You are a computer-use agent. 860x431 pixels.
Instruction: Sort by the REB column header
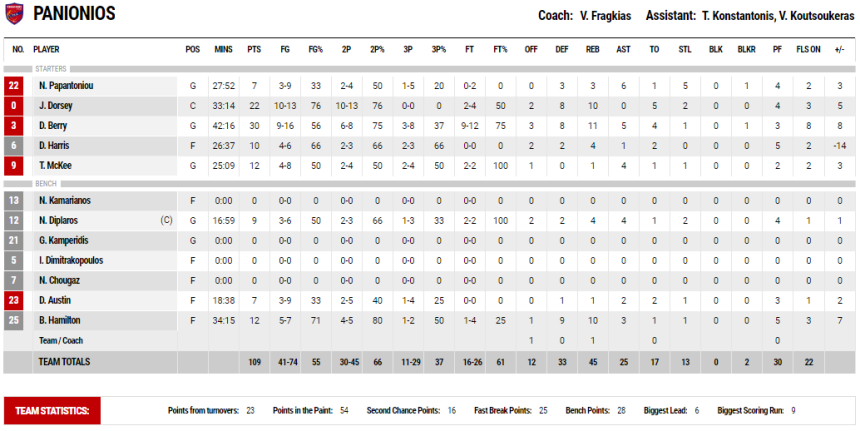pos(593,49)
